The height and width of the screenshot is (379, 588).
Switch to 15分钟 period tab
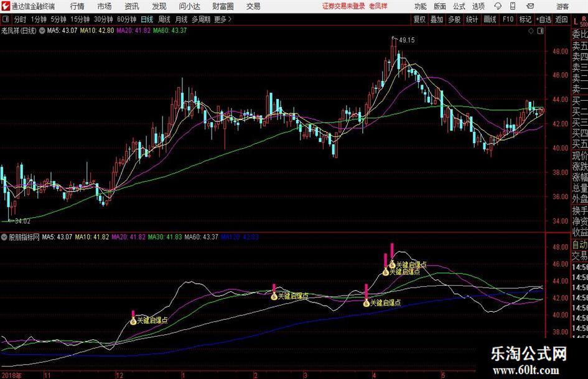(80, 19)
